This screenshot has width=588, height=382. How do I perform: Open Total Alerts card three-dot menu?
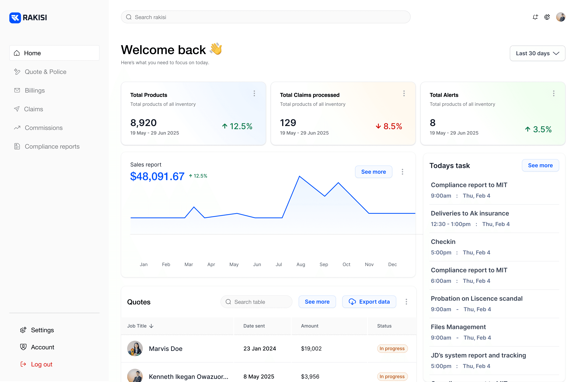(554, 93)
